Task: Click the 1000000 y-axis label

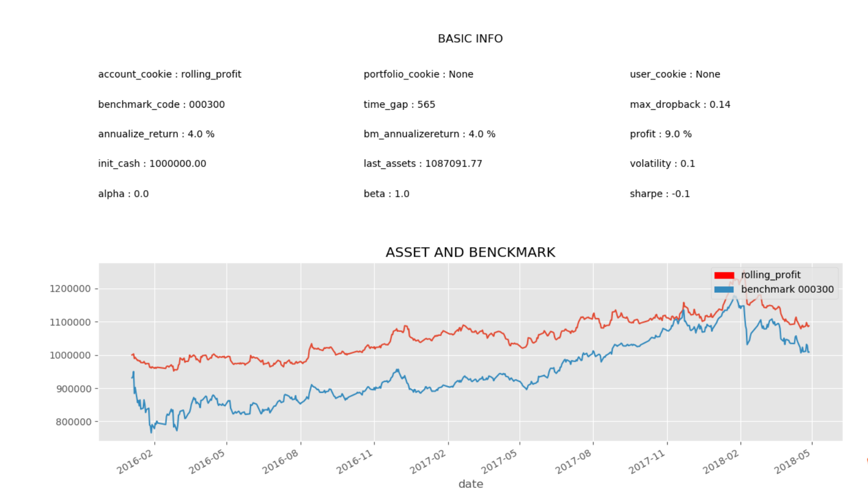Action: point(70,355)
